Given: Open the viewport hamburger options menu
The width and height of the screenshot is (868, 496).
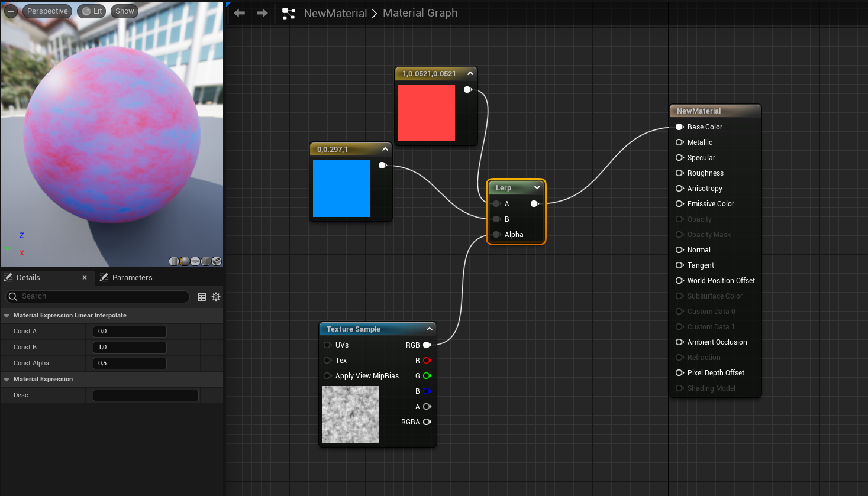Looking at the screenshot, I should point(11,11).
